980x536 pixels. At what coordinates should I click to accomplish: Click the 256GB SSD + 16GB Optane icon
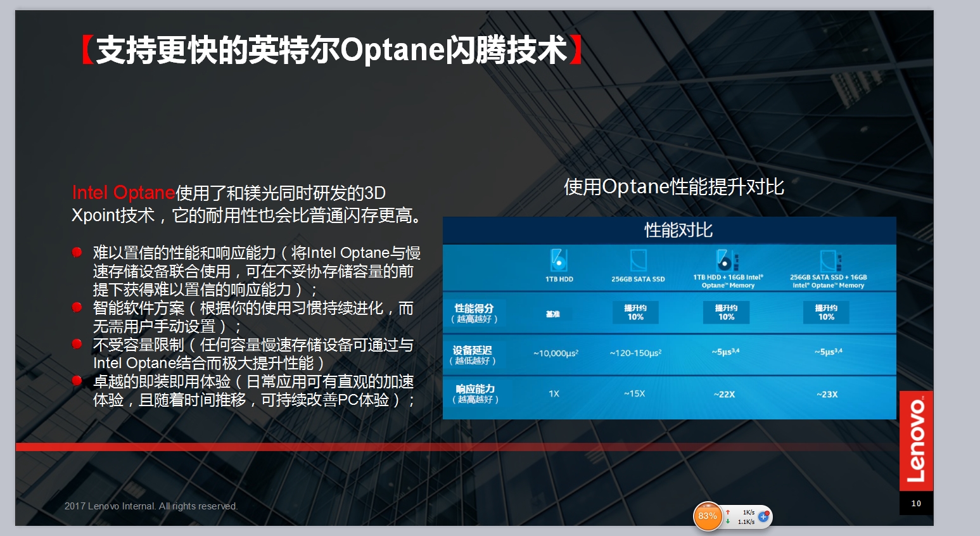pos(830,260)
